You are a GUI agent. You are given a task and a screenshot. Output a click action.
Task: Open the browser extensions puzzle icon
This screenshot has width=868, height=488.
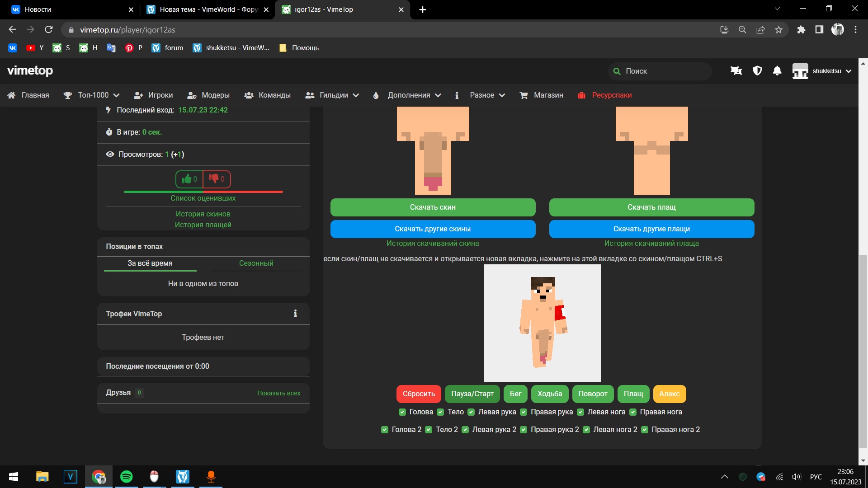coord(801,30)
